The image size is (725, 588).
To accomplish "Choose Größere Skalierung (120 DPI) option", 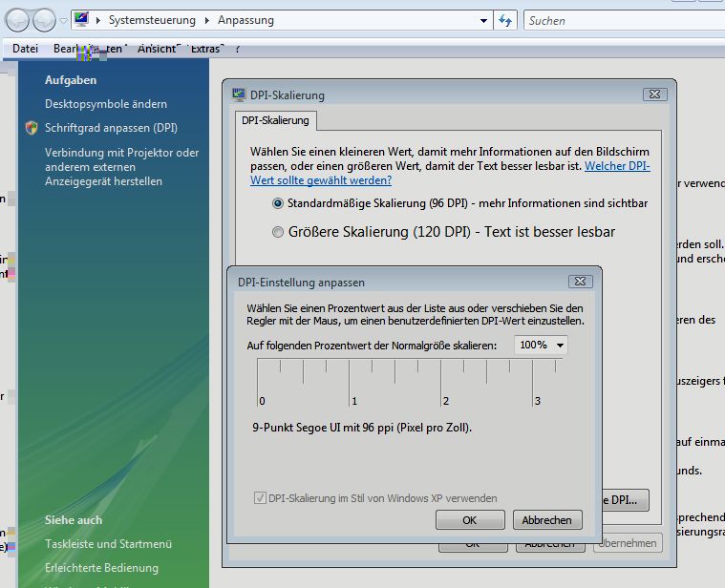I will point(278,232).
